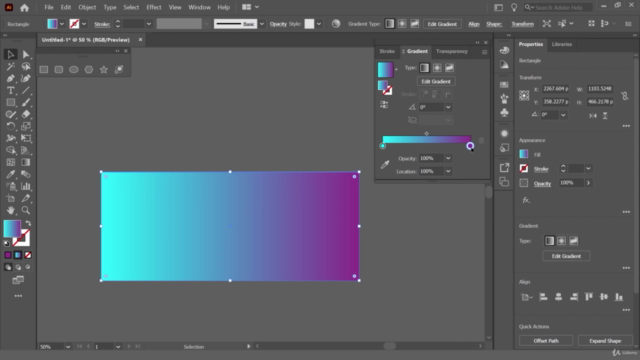Click the Fill color swatch in Appearance

(x=524, y=154)
